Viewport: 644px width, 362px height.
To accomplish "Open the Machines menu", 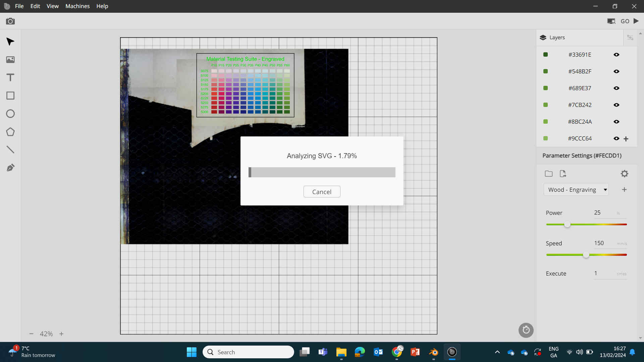I will pos(77,6).
